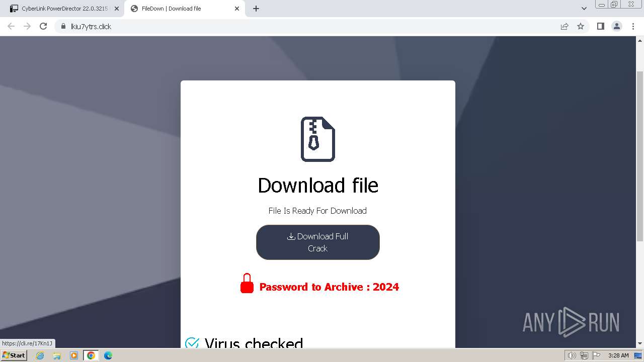Click the Password to Archive text
The height and width of the screenshot is (362, 644).
point(329,287)
